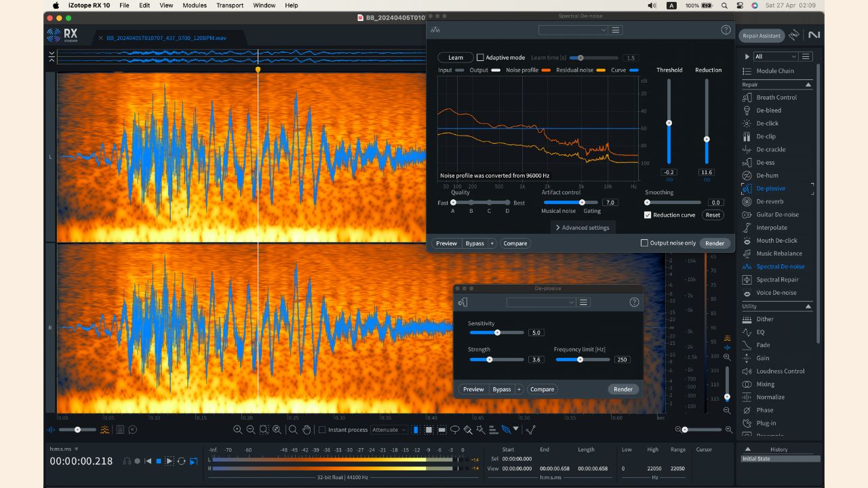Open the Mouth De-click module
This screenshot has height=488, width=868.
[776, 241]
